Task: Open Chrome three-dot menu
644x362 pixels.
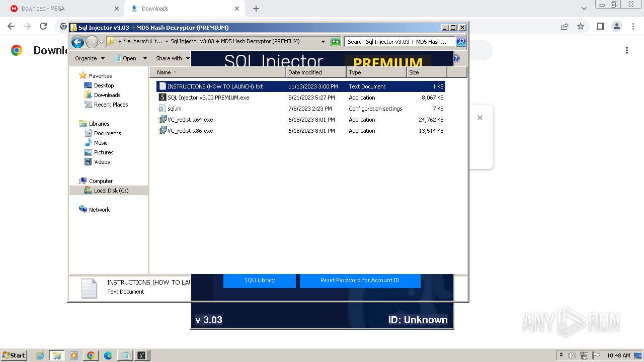Action: click(x=633, y=26)
